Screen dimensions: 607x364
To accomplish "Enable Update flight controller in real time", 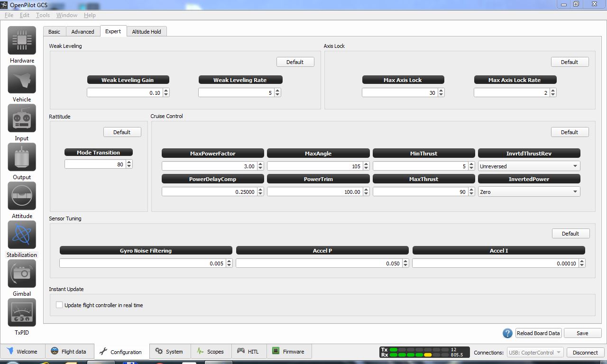I will point(59,305).
